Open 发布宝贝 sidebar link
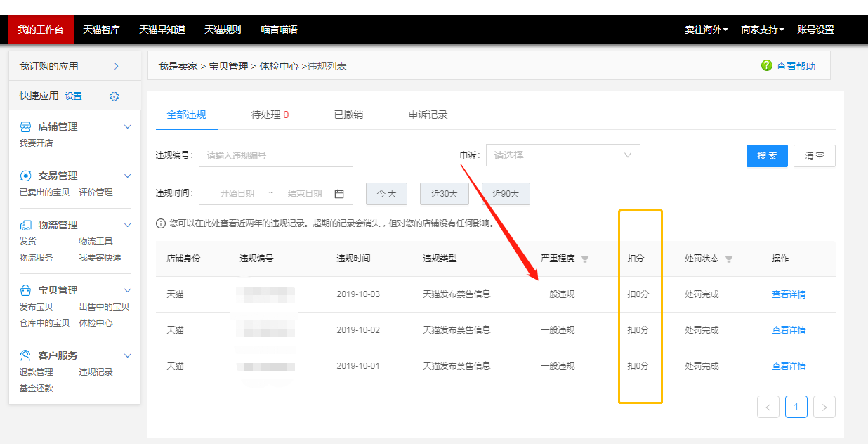The height and width of the screenshot is (444, 868). (x=36, y=307)
